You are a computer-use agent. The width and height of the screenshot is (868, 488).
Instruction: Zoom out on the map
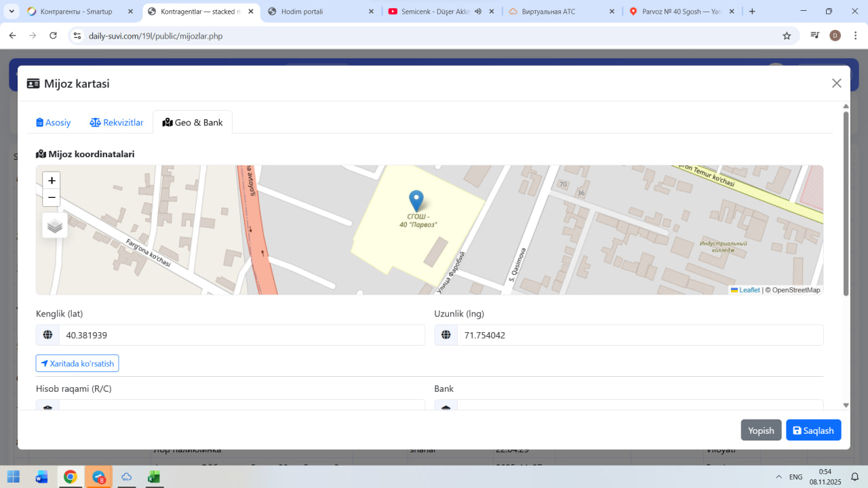(52, 198)
